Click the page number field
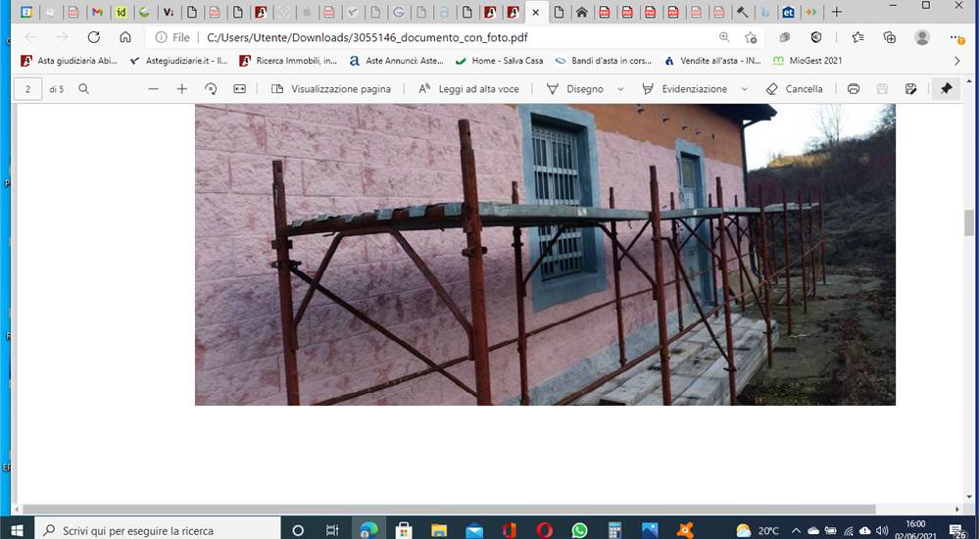The height and width of the screenshot is (539, 980). click(x=27, y=89)
